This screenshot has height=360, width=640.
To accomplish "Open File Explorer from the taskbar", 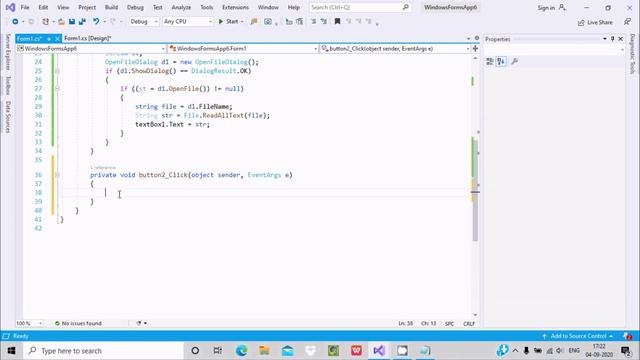I will click(264, 351).
